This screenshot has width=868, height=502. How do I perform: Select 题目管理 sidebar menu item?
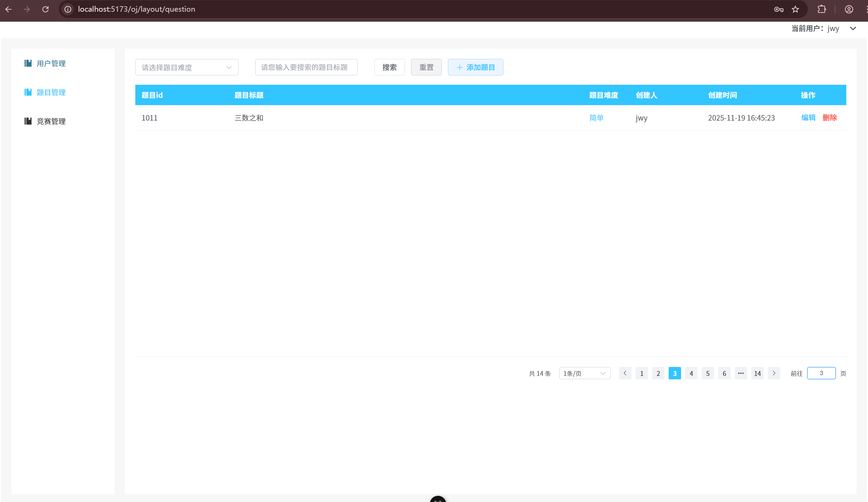[51, 92]
